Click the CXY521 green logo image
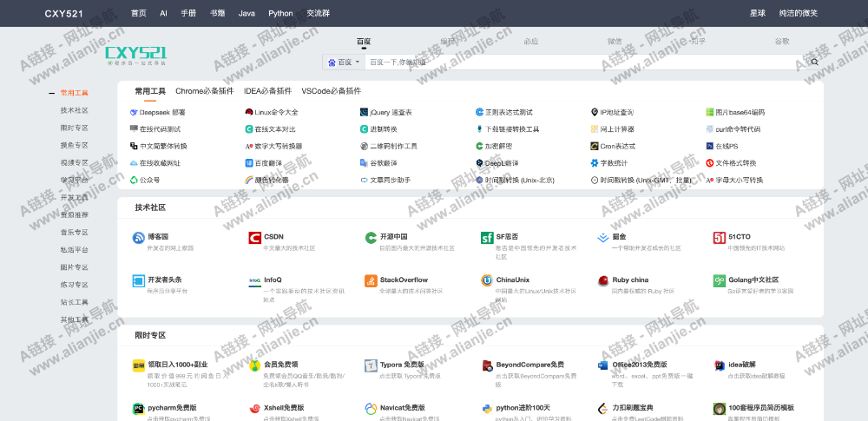The height and width of the screenshot is (421, 868). coord(136,56)
